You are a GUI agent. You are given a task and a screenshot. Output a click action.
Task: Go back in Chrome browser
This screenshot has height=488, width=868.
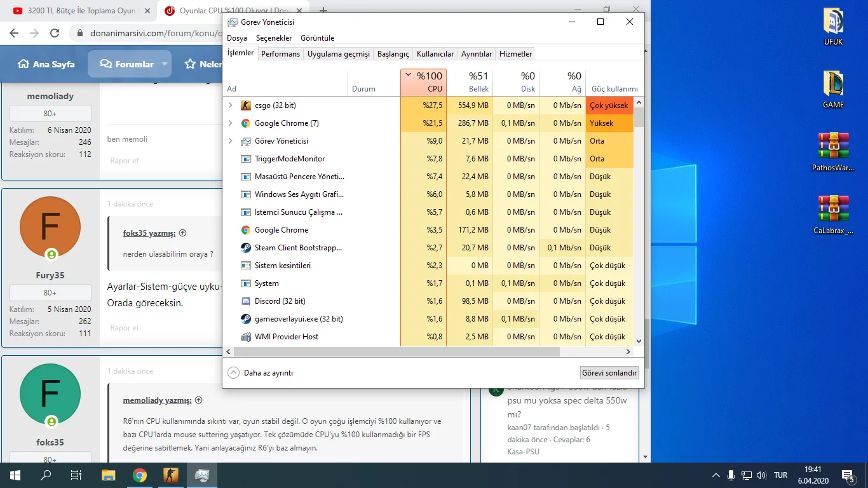click(15, 33)
